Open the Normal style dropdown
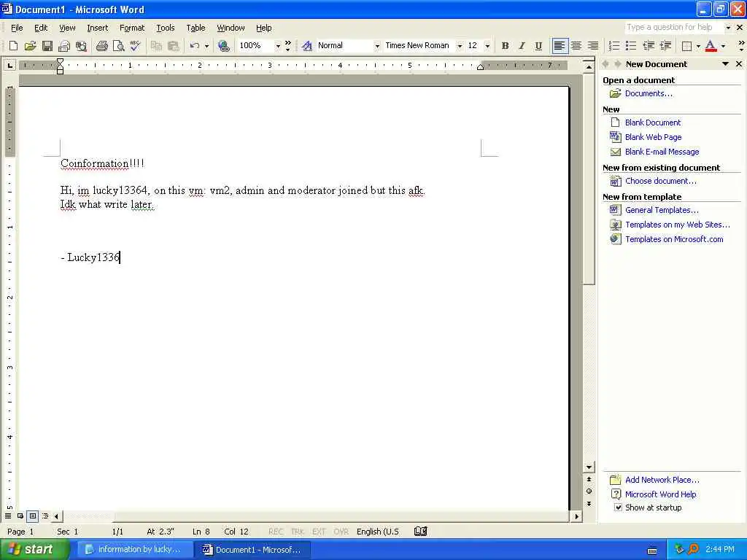The image size is (747, 560). pos(377,46)
